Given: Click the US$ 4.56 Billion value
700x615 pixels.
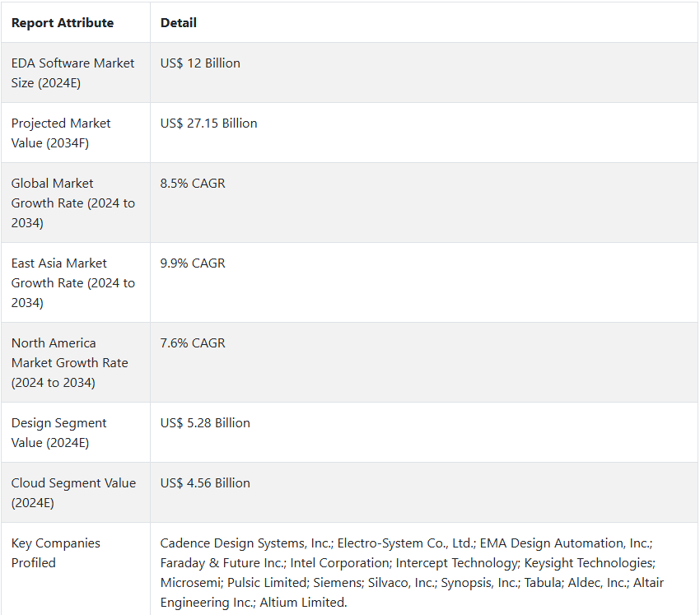Looking at the screenshot, I should pyautogui.click(x=205, y=483).
